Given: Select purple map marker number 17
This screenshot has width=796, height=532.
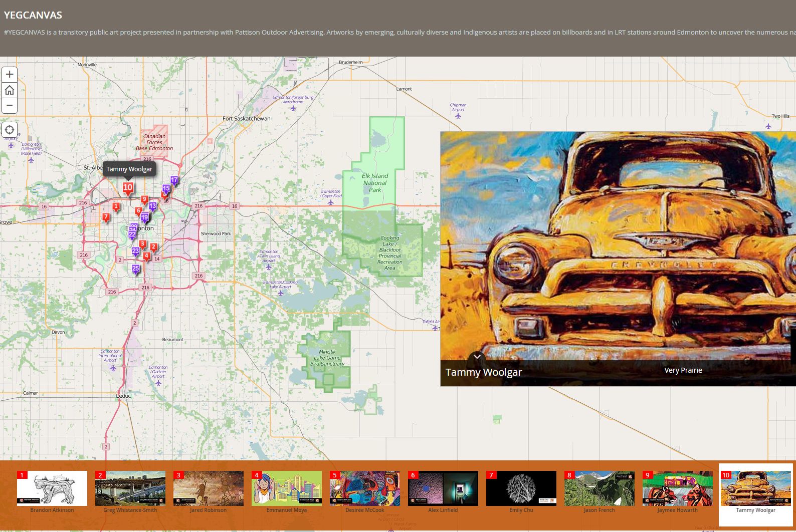Looking at the screenshot, I should point(174,180).
